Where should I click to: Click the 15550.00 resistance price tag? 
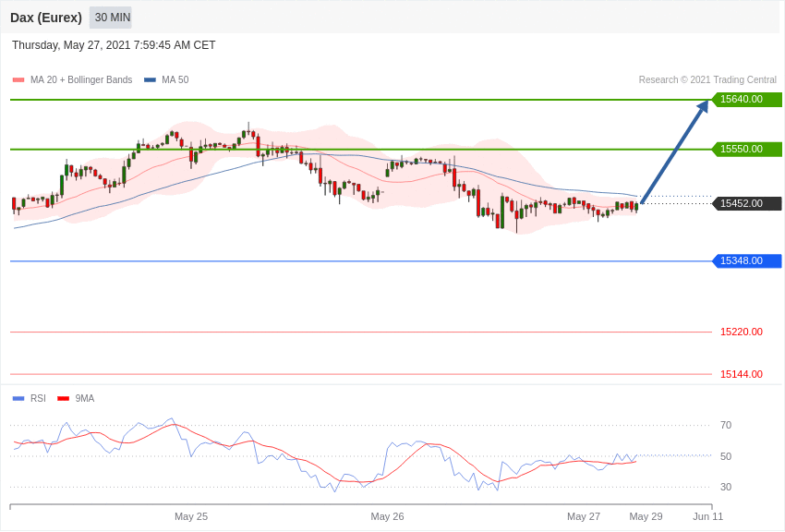click(747, 149)
